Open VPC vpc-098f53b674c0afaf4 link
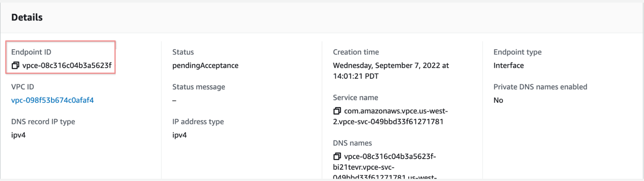Screen dimensions: 644x181 pos(52,100)
